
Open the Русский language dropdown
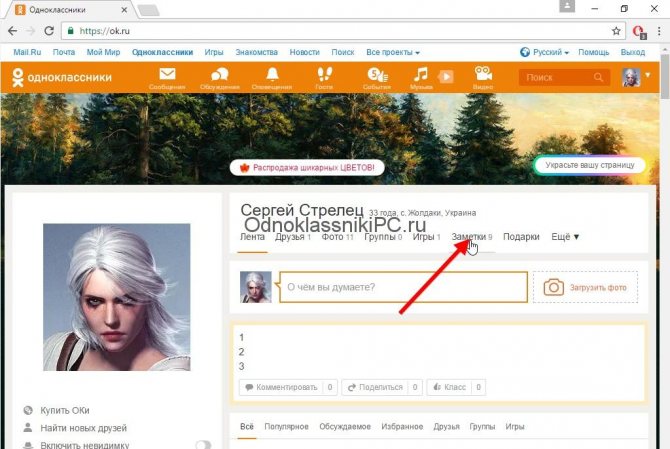coord(551,52)
